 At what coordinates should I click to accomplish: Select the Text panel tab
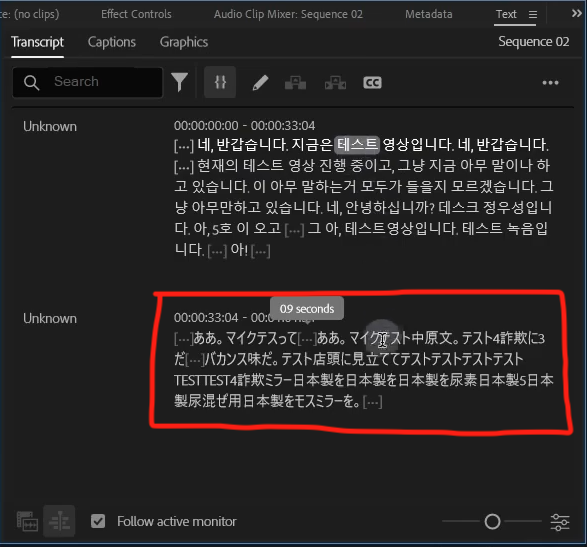tap(506, 14)
